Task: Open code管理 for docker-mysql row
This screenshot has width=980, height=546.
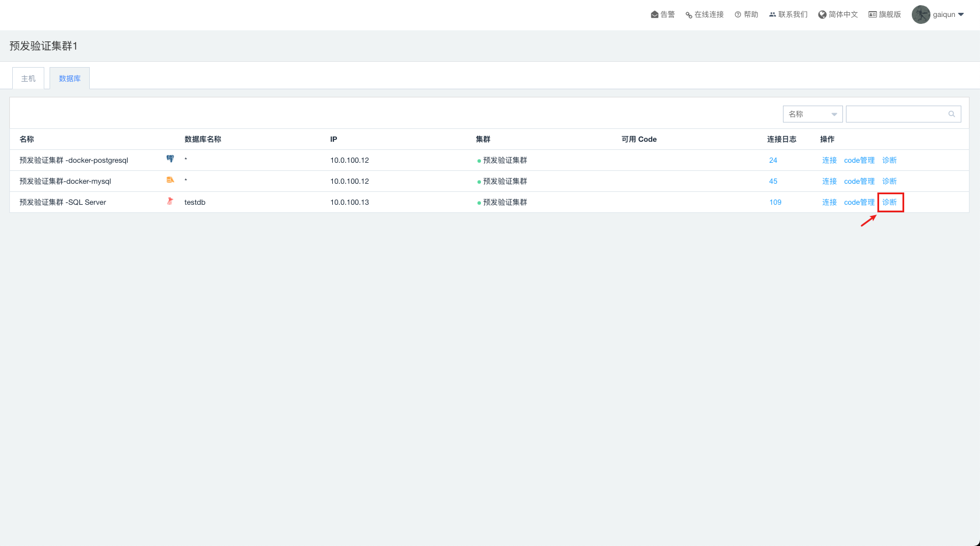Action: point(859,181)
